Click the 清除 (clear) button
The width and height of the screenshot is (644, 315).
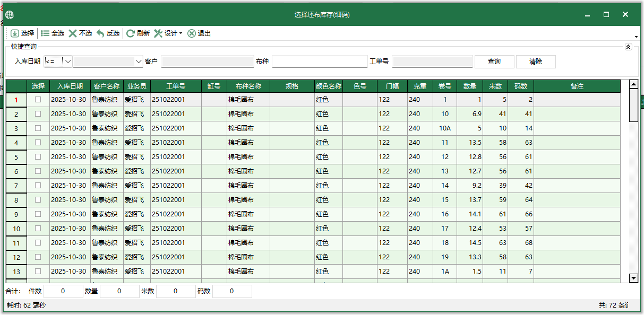coord(535,62)
